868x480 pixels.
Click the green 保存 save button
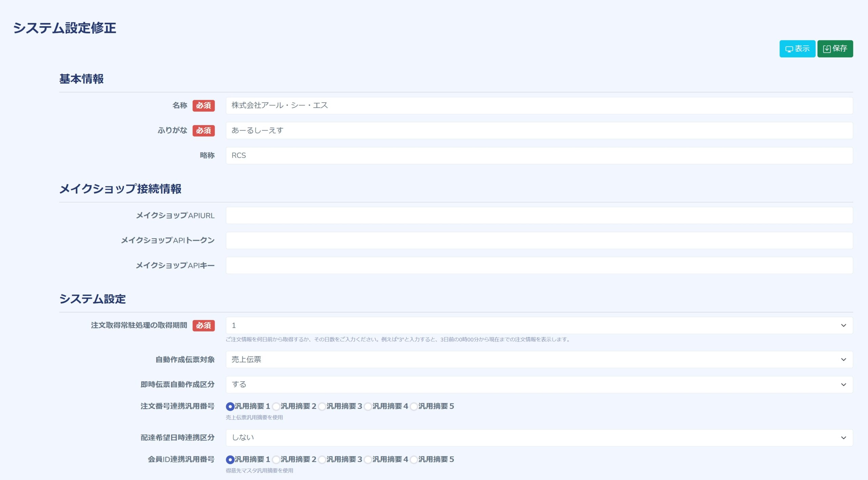(x=834, y=49)
